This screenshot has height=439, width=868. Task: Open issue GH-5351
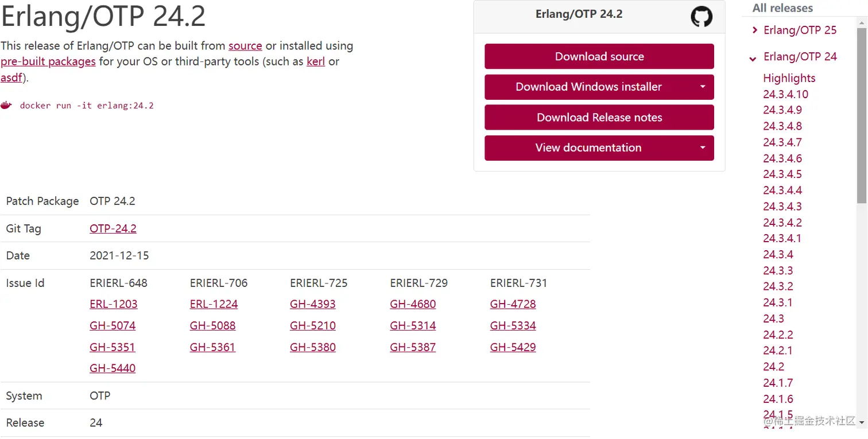113,347
